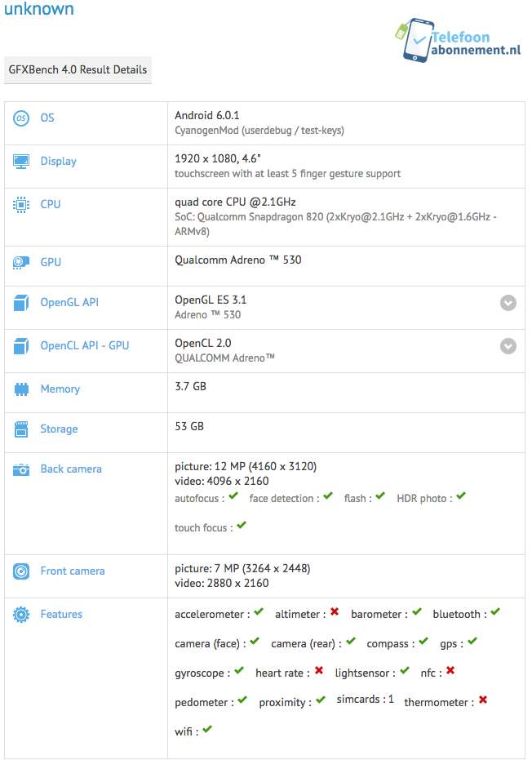Click the unknown device title

point(39,9)
